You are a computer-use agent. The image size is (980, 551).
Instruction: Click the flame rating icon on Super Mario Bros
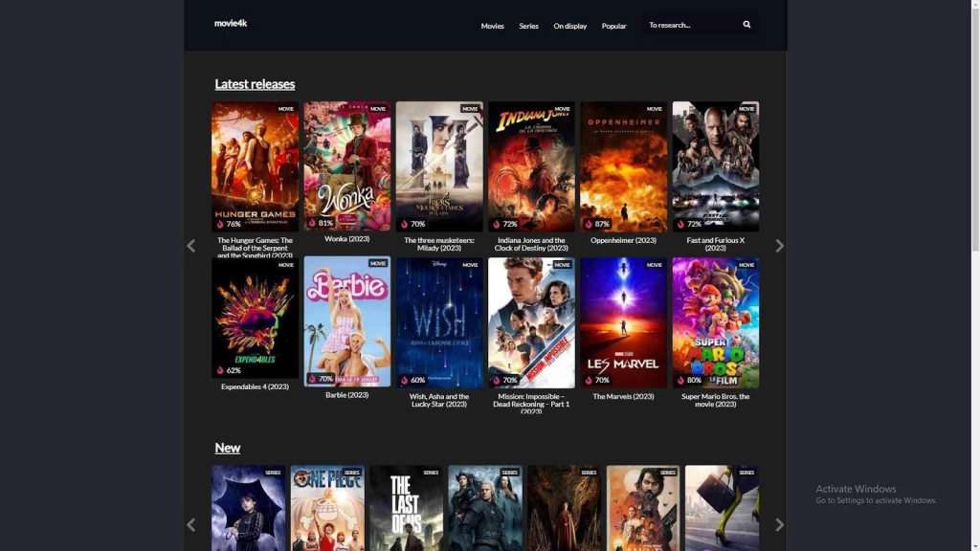click(x=680, y=380)
